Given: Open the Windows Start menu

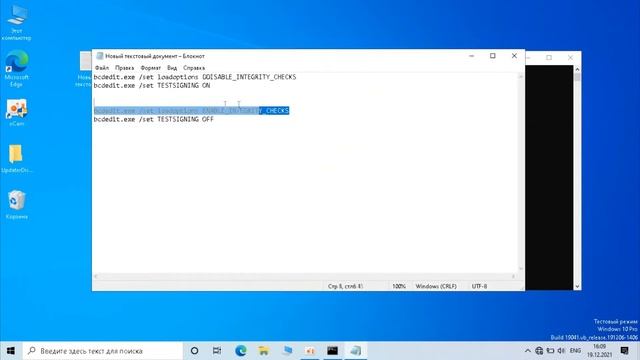Looking at the screenshot, I should click(11, 351).
